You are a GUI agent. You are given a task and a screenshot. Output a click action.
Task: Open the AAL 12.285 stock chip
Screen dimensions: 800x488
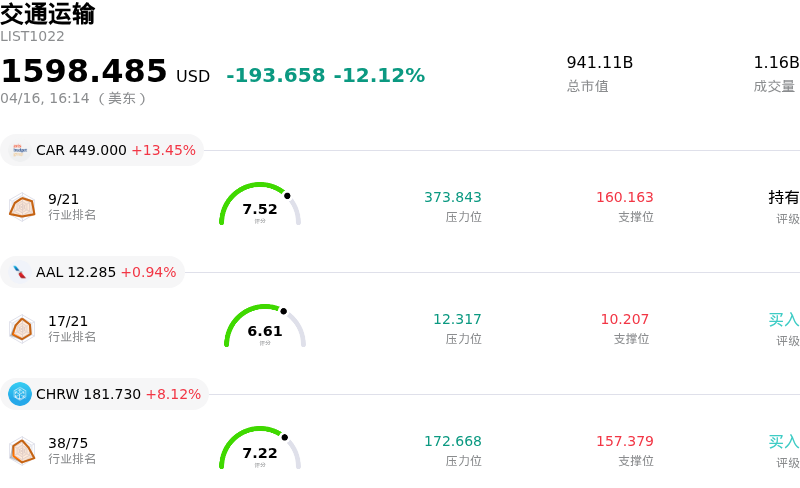click(94, 272)
